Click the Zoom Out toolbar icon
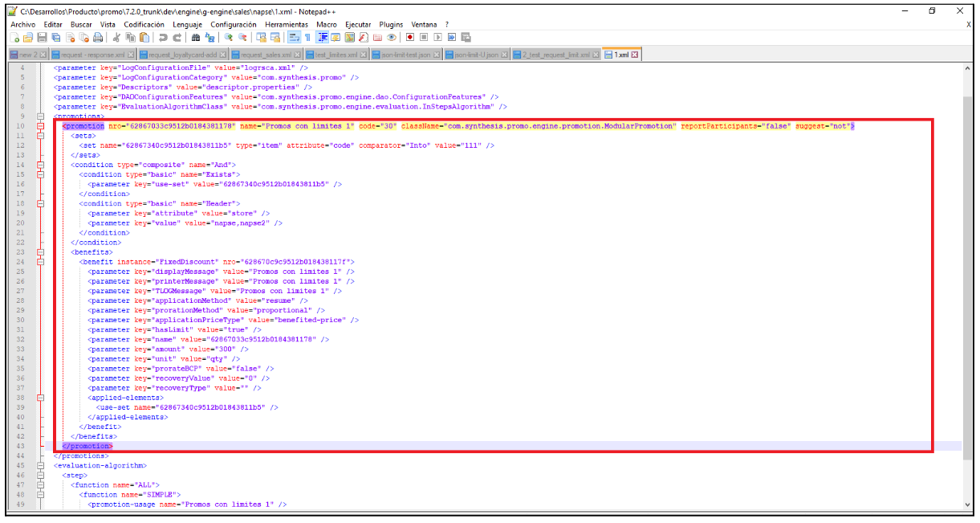Viewport: 980px width, 523px height. (242, 38)
